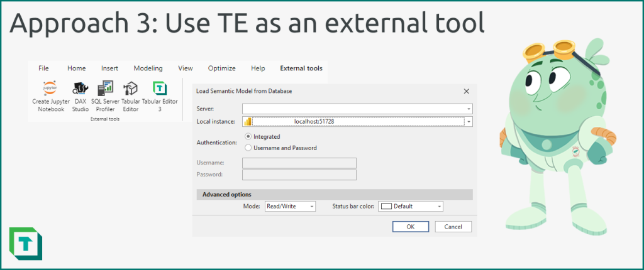Click the Power BI icon in Local instance
The height and width of the screenshot is (270, 644).
(247, 122)
